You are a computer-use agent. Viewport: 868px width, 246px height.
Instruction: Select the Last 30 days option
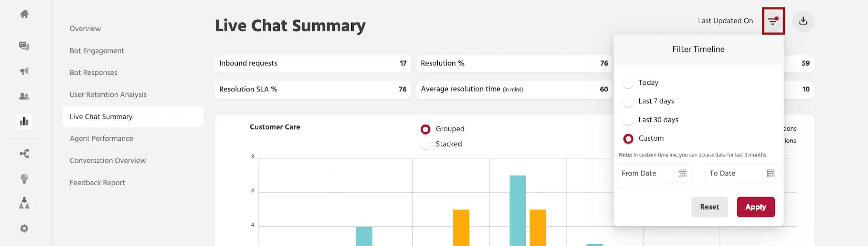coord(628,120)
